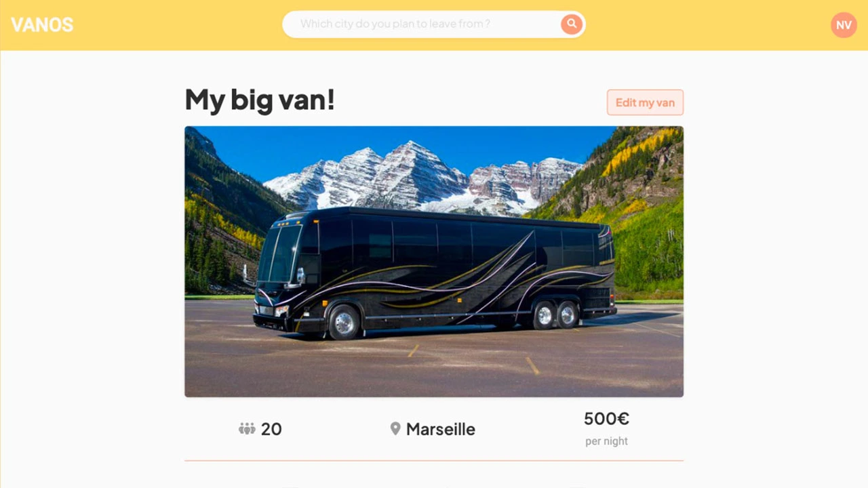Viewport: 868px width, 488px height.
Task: Click the capacity number 20
Action: pyautogui.click(x=271, y=429)
